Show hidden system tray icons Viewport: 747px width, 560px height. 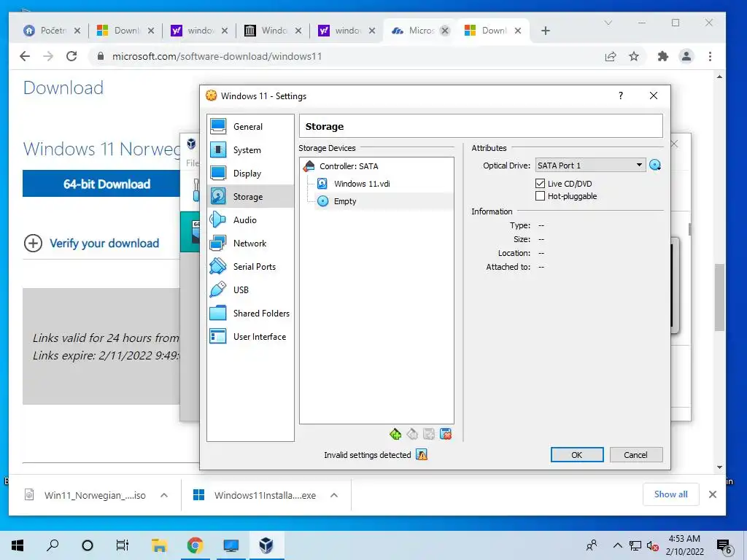(617, 545)
